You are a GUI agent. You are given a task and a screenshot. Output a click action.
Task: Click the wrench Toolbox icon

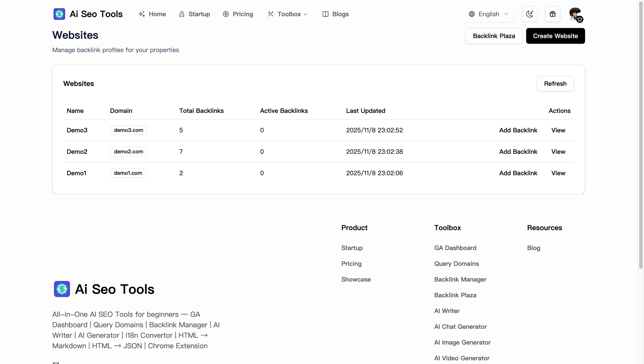pyautogui.click(x=270, y=14)
